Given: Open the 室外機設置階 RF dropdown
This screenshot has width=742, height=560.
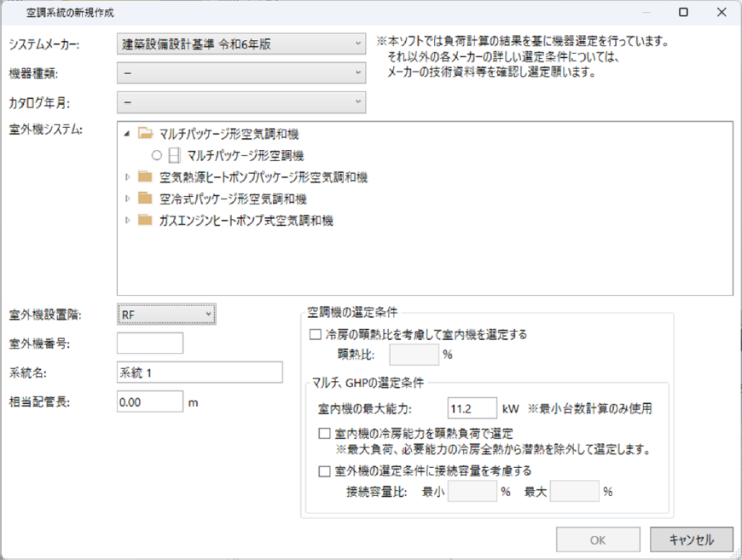Looking at the screenshot, I should [x=165, y=315].
